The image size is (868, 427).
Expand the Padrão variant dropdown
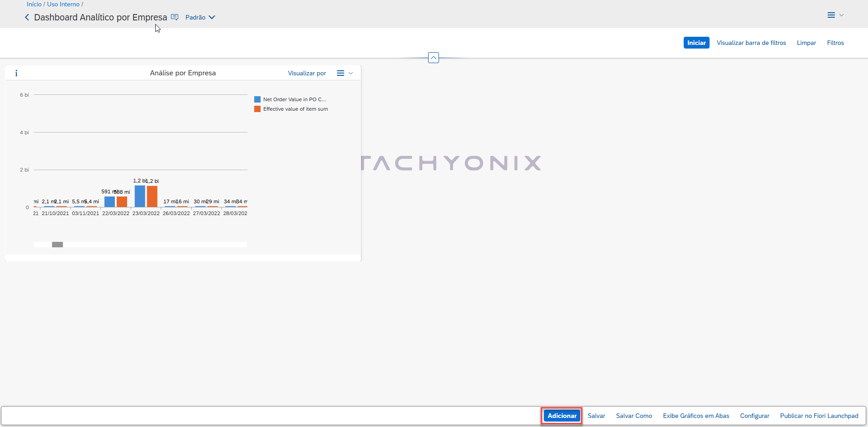[200, 17]
